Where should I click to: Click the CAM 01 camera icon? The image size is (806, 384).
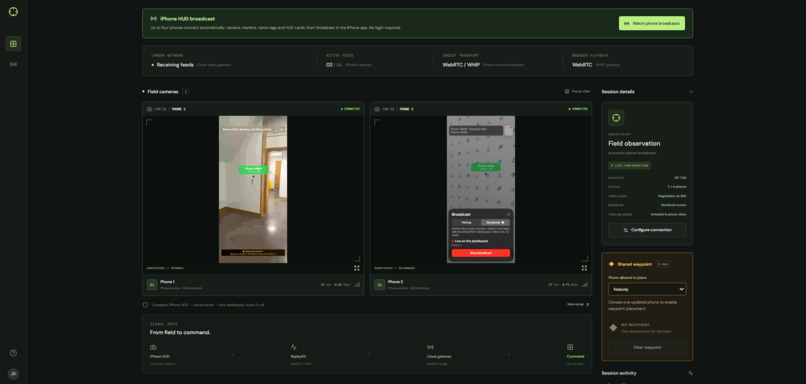[x=150, y=109]
